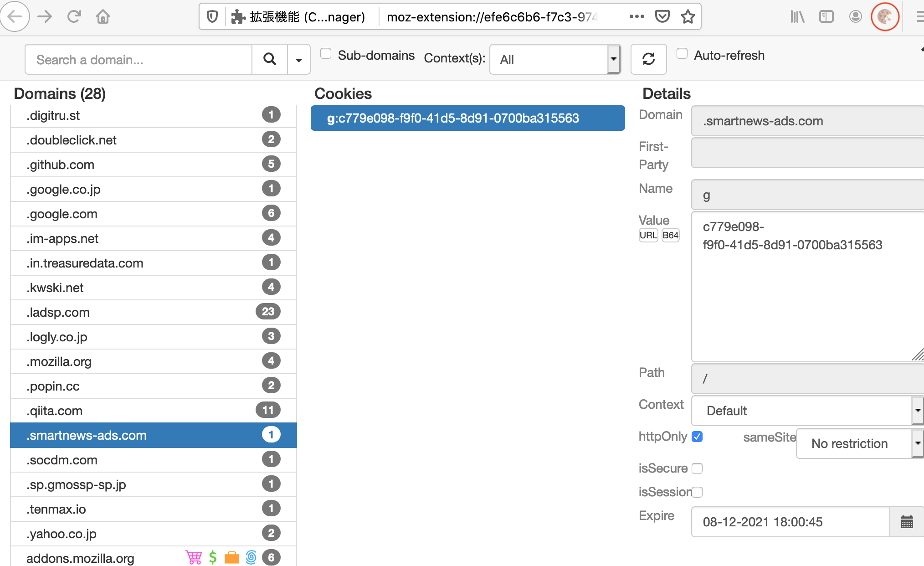Select the .doubleclick.net domain
This screenshot has width=924, height=566.
(x=153, y=140)
